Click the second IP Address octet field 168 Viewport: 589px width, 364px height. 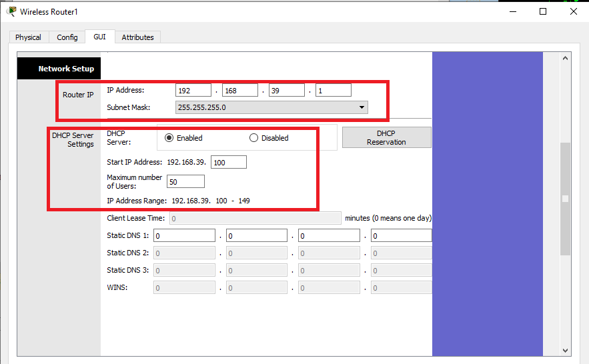[x=240, y=91]
